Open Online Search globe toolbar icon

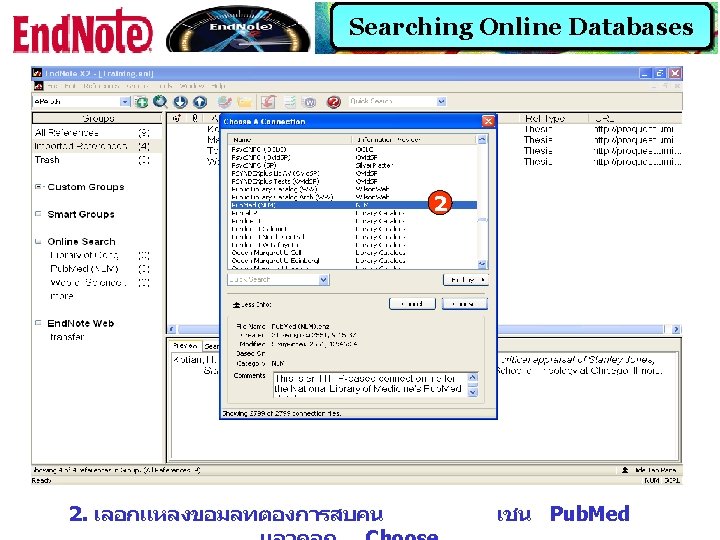click(x=160, y=102)
